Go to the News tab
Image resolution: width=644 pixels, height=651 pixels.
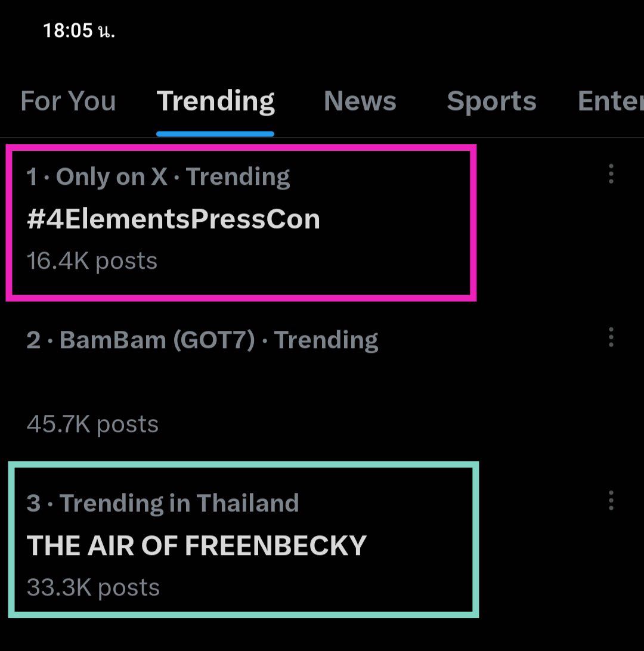pyautogui.click(x=360, y=101)
